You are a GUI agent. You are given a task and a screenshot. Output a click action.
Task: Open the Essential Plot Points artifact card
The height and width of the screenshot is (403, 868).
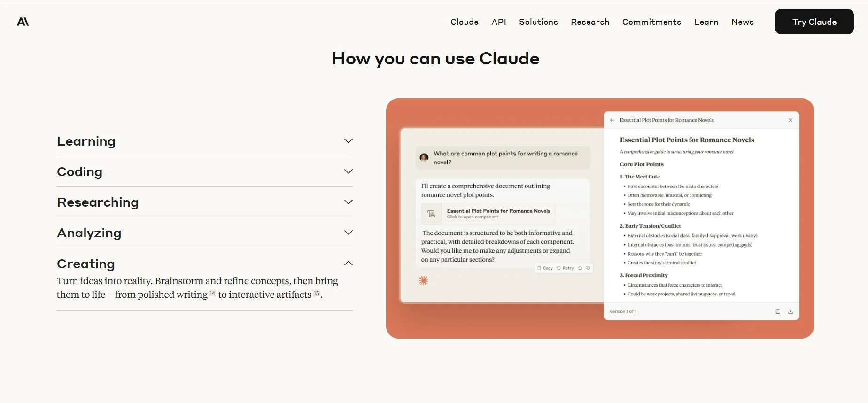coord(488,214)
